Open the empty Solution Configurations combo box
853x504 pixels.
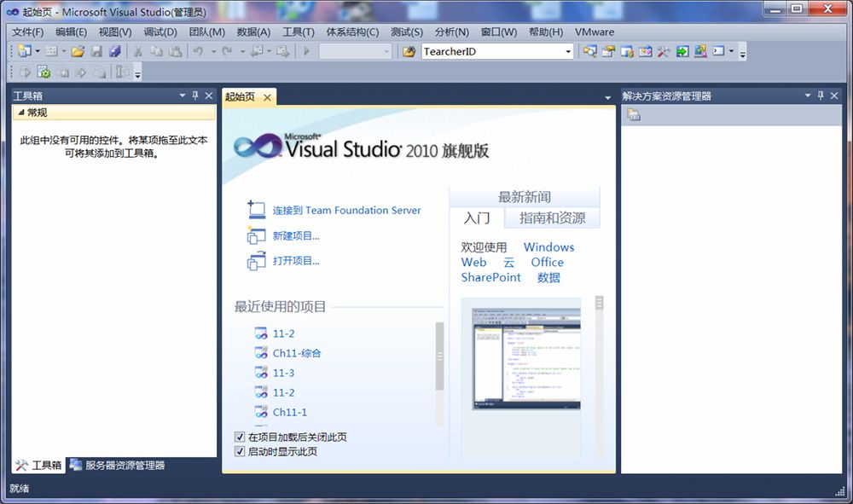tap(356, 52)
